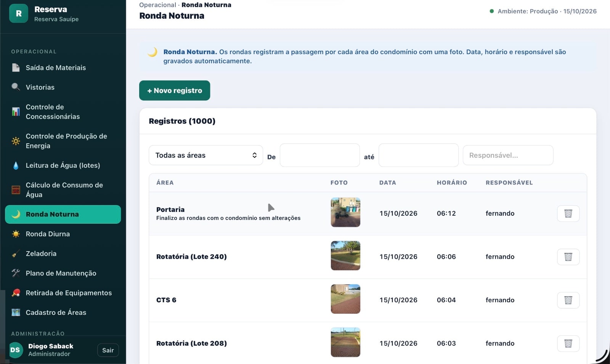Click the Plano de Manutenção tools icon
The image size is (610, 364).
coord(16,273)
